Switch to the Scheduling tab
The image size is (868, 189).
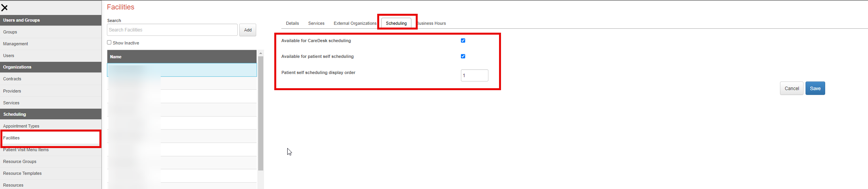396,23
